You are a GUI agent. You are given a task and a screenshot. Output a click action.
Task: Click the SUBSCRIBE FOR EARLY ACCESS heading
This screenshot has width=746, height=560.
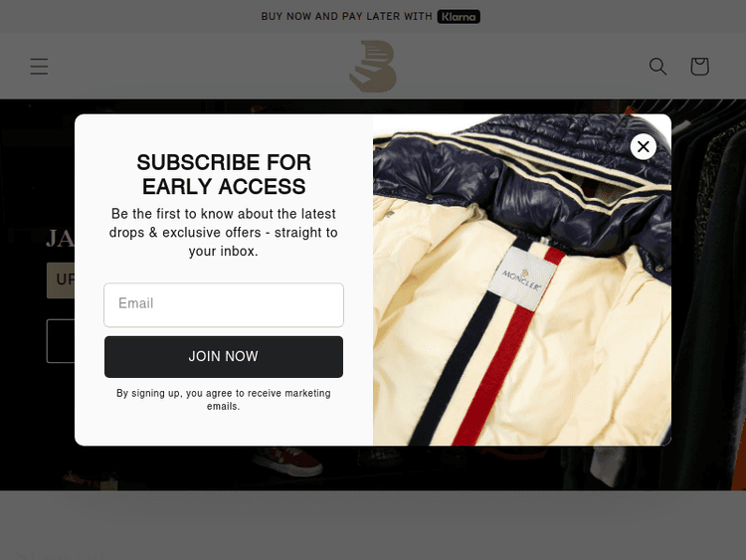224,174
